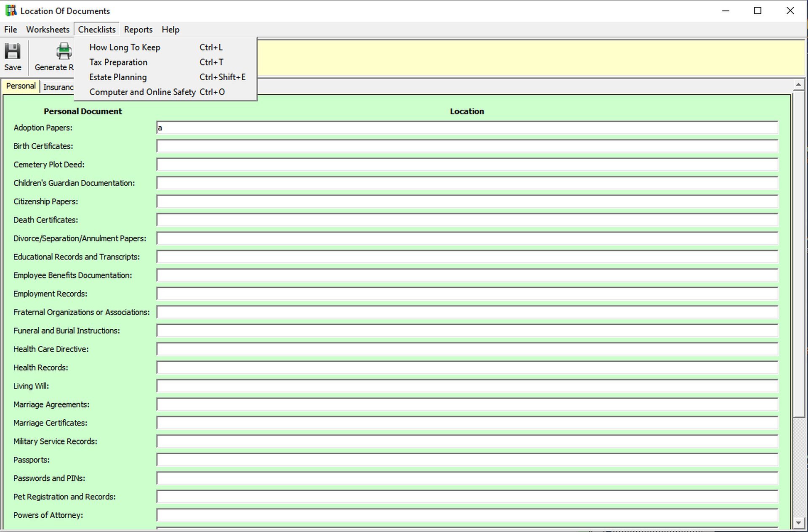808x532 pixels.
Task: Click the Health Records location field
Action: [467, 368]
